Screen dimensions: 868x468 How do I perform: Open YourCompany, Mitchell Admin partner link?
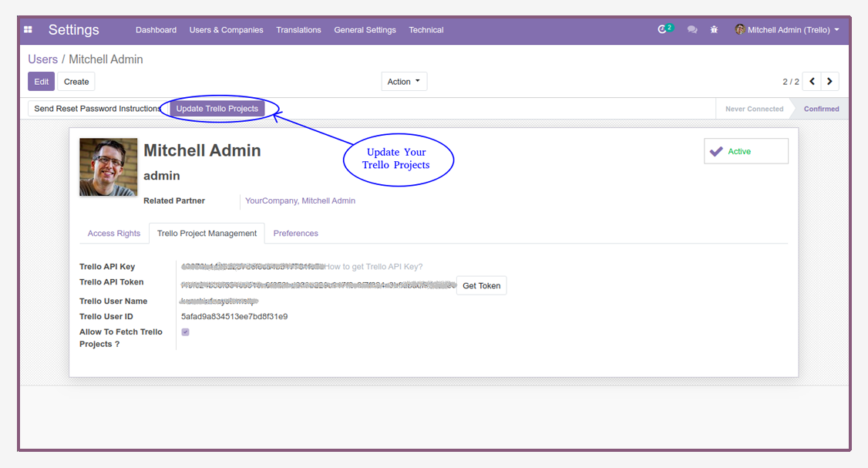click(300, 200)
